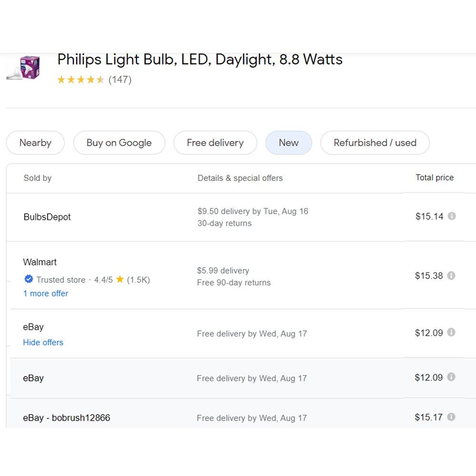Open the BulbsDepot seller listing
Viewport: 476px width, 476px height.
coord(47,217)
